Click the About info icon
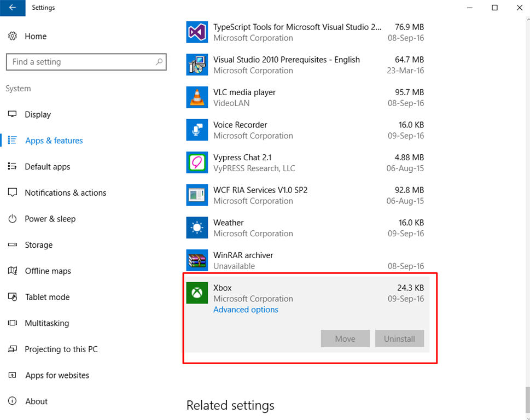The width and height of the screenshot is (530, 420). tap(13, 401)
